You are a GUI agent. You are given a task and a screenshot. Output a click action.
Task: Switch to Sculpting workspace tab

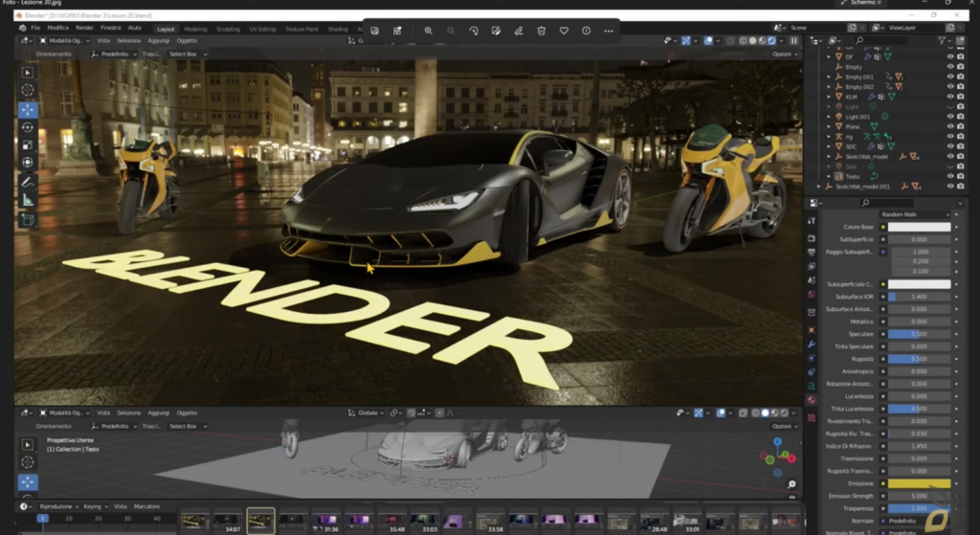[228, 30]
